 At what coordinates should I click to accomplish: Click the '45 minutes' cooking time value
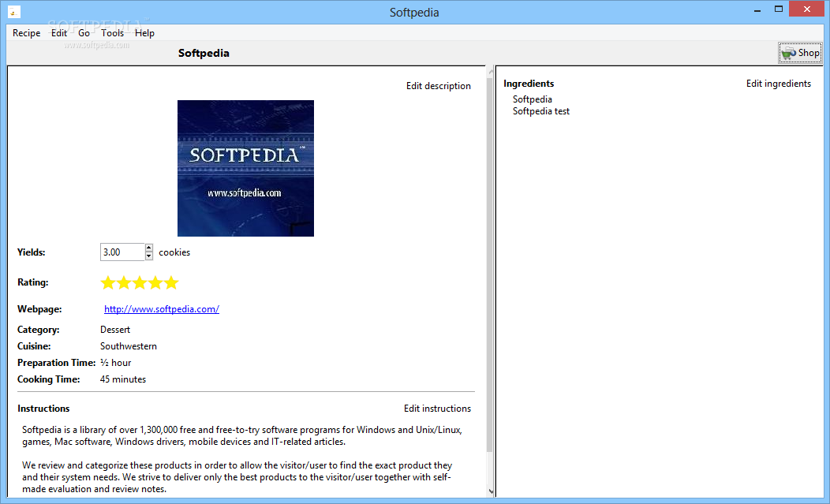[123, 379]
